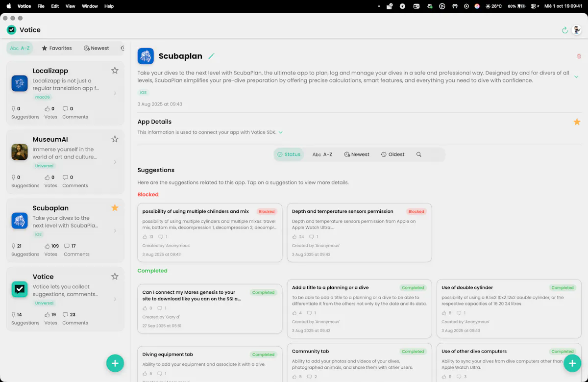Image resolution: width=588 pixels, height=382 pixels.
Task: Click the Votice logo icon in the header
Action: (x=11, y=30)
